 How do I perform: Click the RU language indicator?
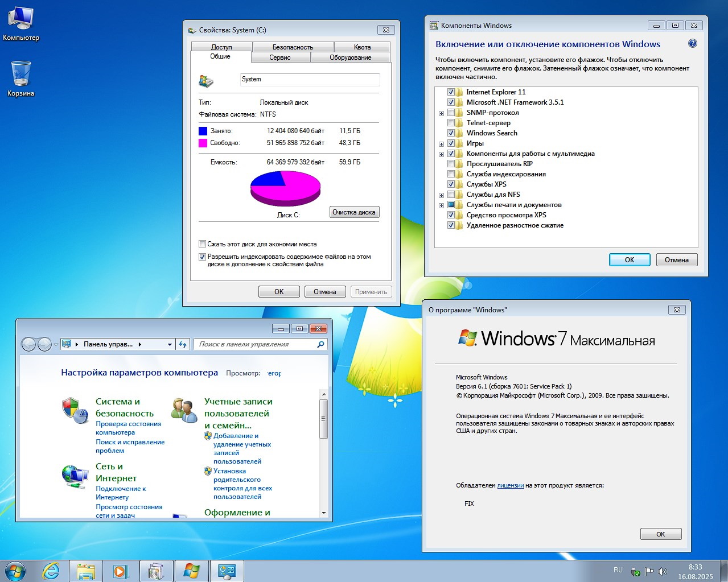[618, 570]
